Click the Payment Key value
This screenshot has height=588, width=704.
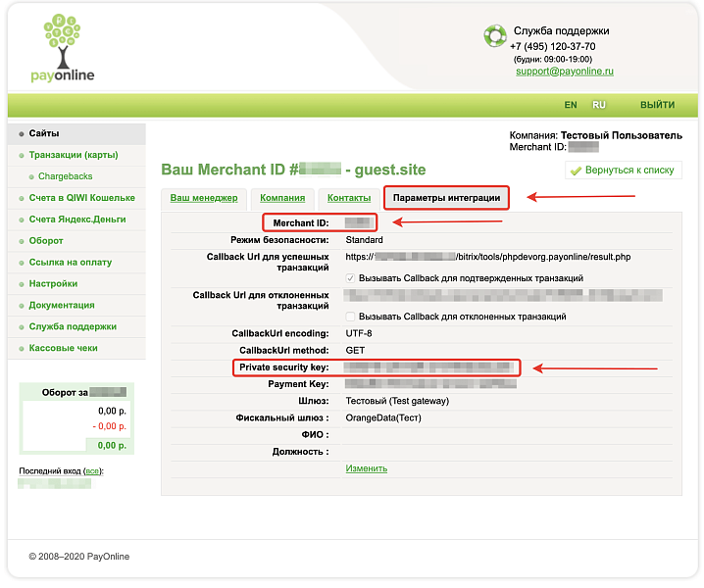430,384
